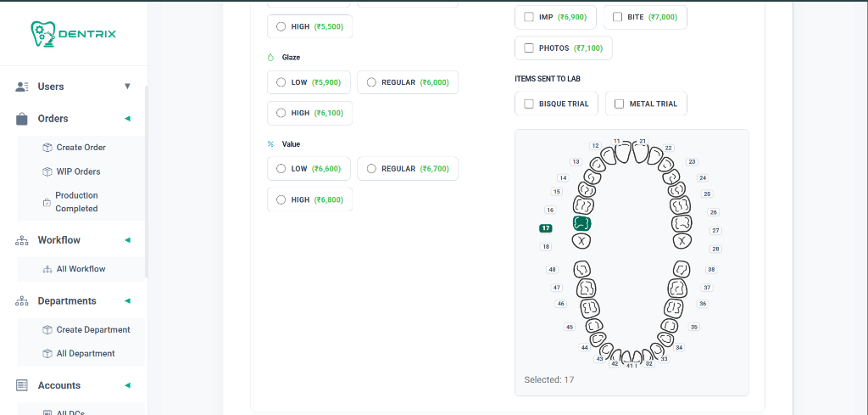868x415 pixels.
Task: Click the All Workflow icon
Action: (x=47, y=269)
